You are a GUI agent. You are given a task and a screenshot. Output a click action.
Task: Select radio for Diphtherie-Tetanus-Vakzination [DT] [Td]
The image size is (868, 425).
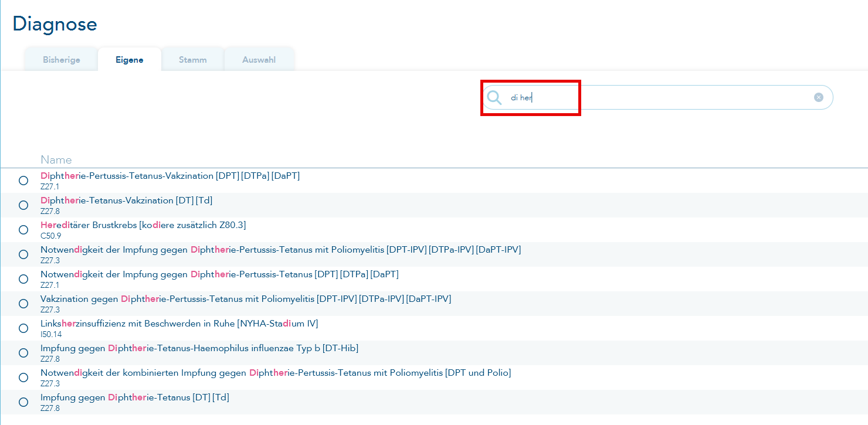tap(23, 205)
